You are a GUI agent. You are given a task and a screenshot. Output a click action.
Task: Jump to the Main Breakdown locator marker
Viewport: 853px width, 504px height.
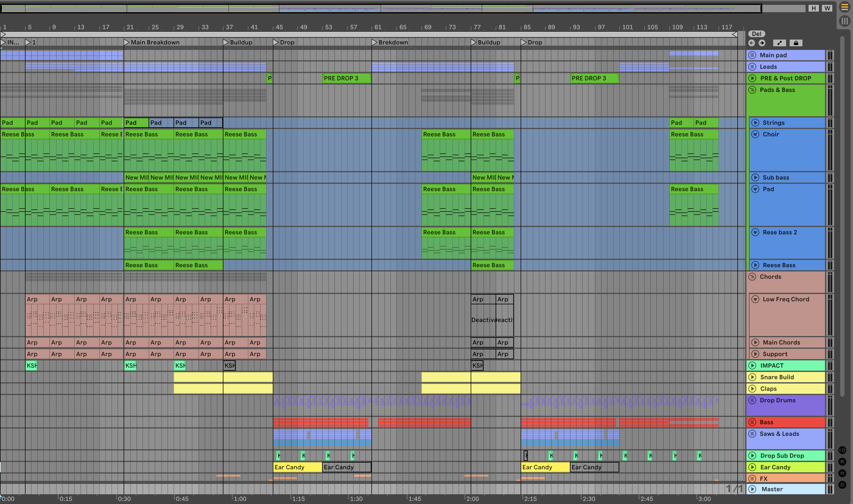click(x=127, y=42)
